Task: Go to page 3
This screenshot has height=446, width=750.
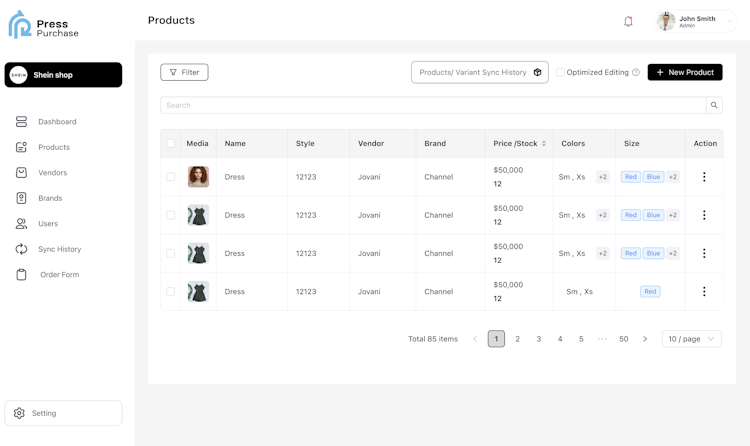Action: coord(539,339)
